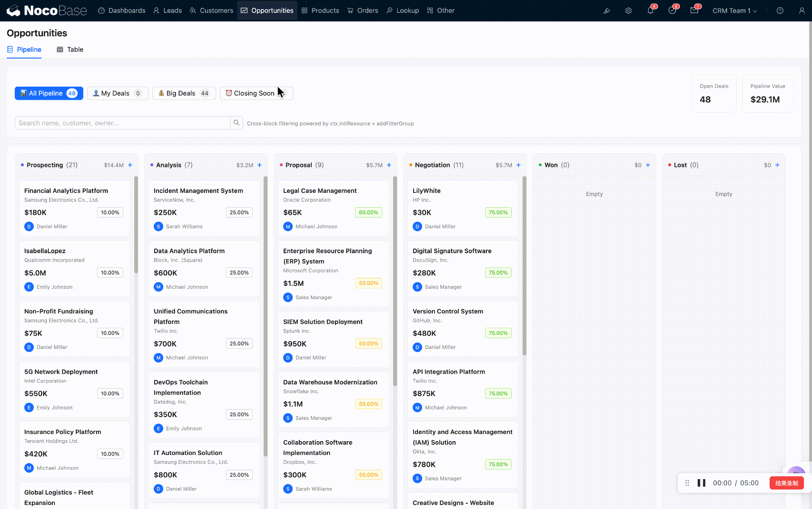Toggle the Big Deals filter
Image resolution: width=812 pixels, height=509 pixels.
click(x=184, y=93)
